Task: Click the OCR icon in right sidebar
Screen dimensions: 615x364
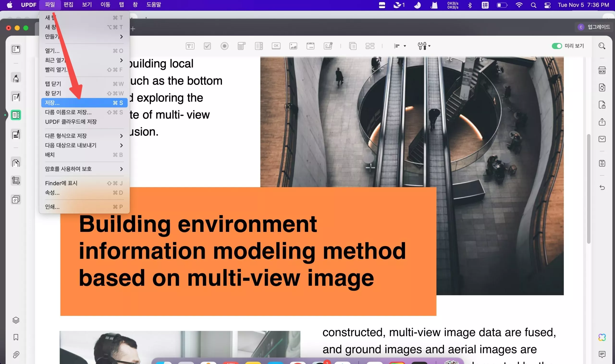Action: (x=602, y=70)
